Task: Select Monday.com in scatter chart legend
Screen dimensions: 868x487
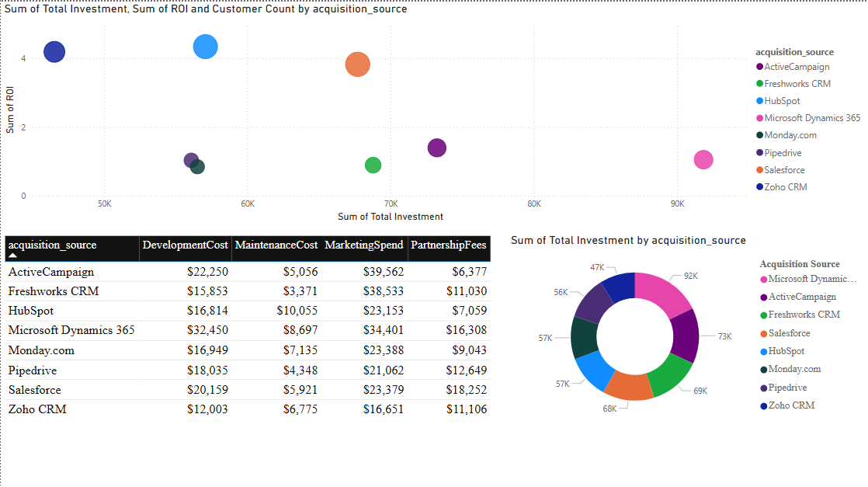Action: [786, 135]
